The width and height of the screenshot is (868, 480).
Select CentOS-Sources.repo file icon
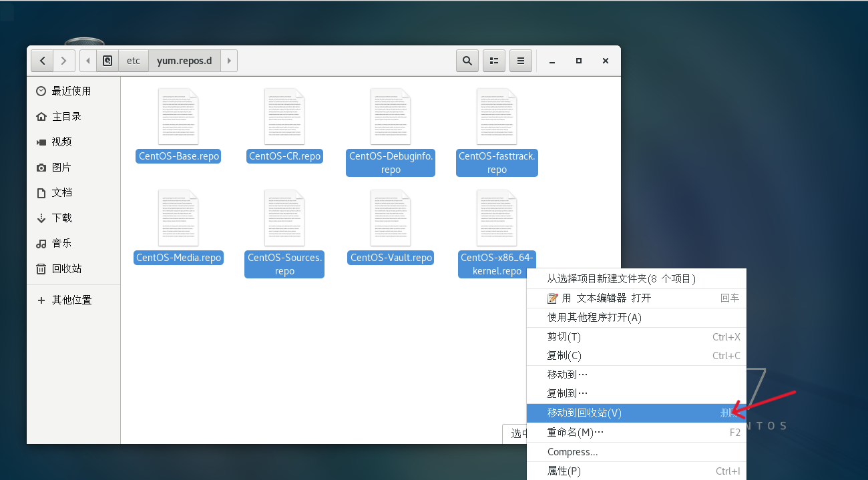[x=284, y=218]
